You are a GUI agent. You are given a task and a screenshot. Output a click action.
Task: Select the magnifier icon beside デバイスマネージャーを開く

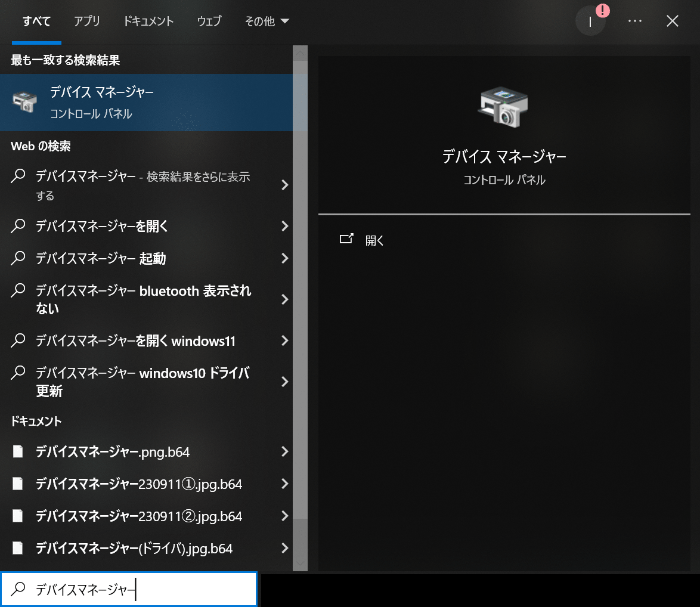pos(18,226)
